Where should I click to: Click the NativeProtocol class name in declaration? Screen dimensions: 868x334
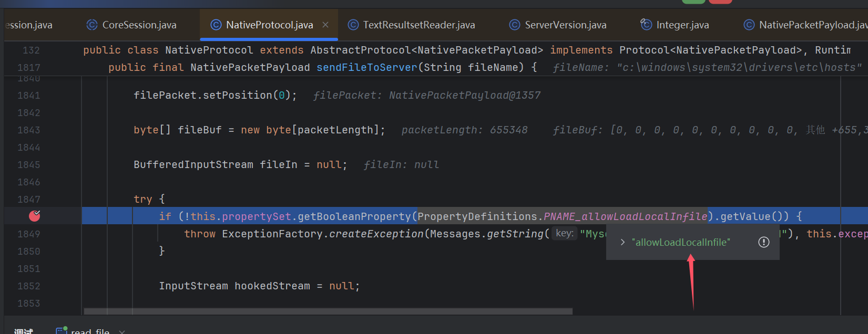209,50
